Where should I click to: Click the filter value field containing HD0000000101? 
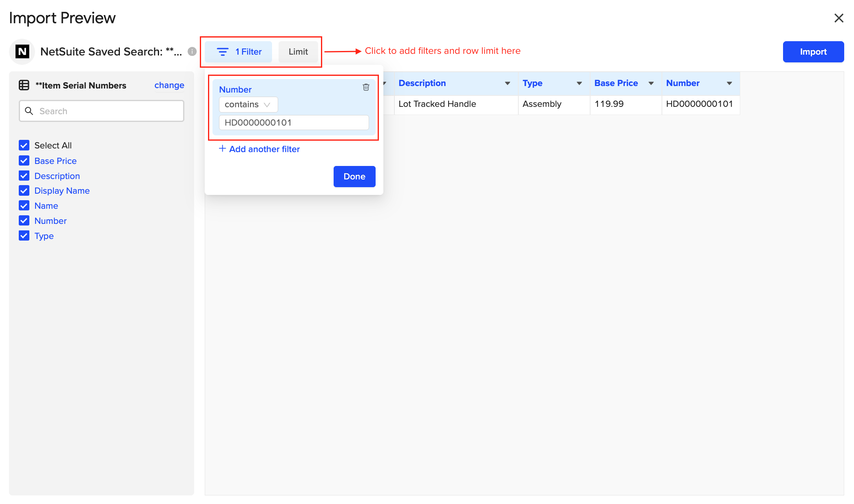point(294,123)
